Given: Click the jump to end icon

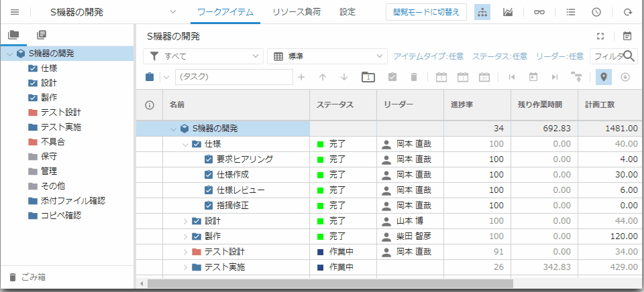Looking at the screenshot, I should [x=555, y=77].
